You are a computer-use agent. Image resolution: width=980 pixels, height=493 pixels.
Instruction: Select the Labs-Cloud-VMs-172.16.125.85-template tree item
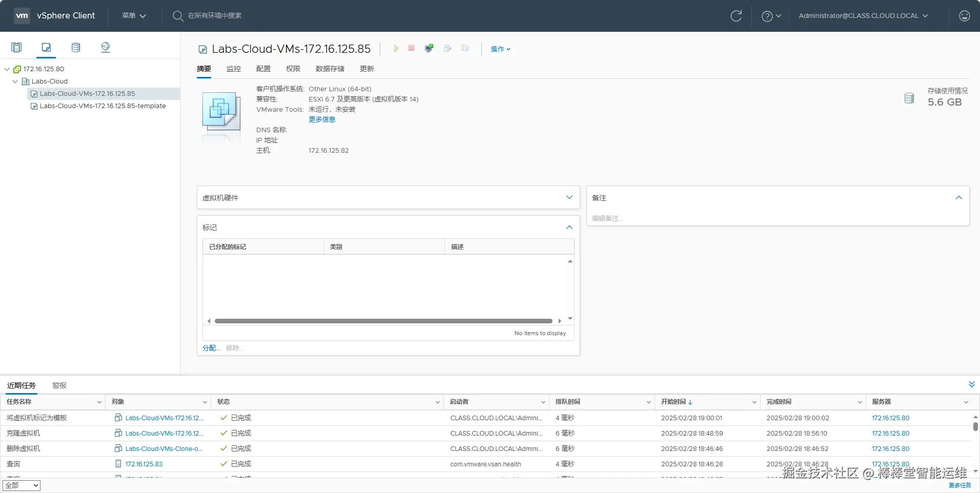(103, 106)
